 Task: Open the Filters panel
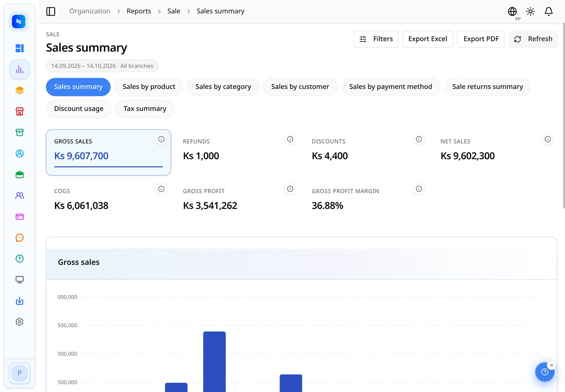click(x=376, y=39)
